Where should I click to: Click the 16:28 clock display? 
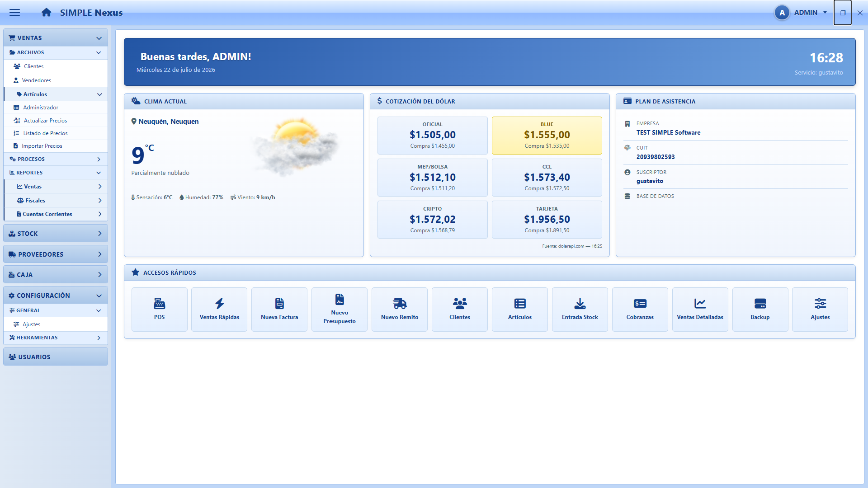coord(826,58)
